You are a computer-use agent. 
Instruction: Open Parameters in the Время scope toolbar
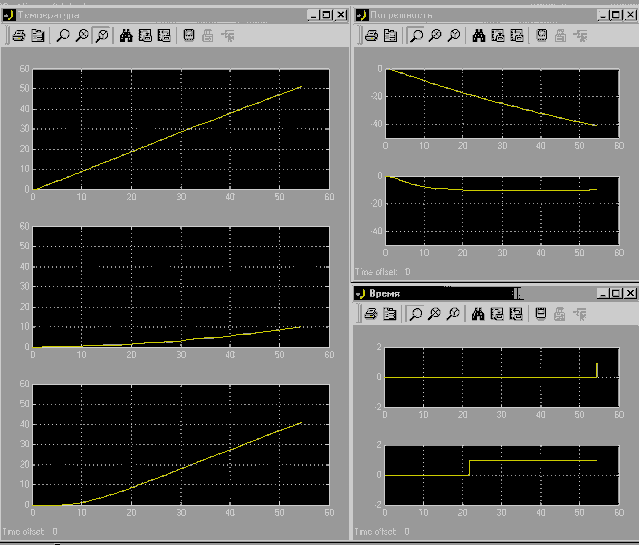pos(388,314)
